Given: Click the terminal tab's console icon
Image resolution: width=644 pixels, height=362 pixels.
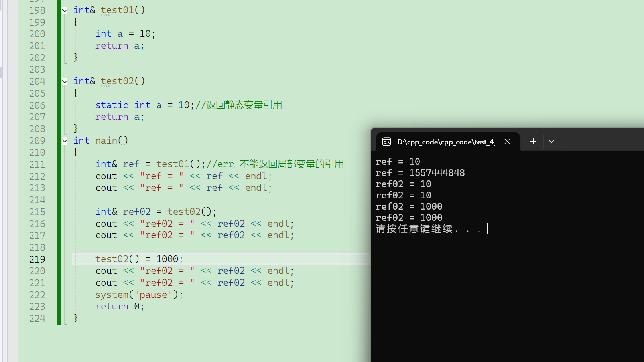Looking at the screenshot, I should 386,142.
